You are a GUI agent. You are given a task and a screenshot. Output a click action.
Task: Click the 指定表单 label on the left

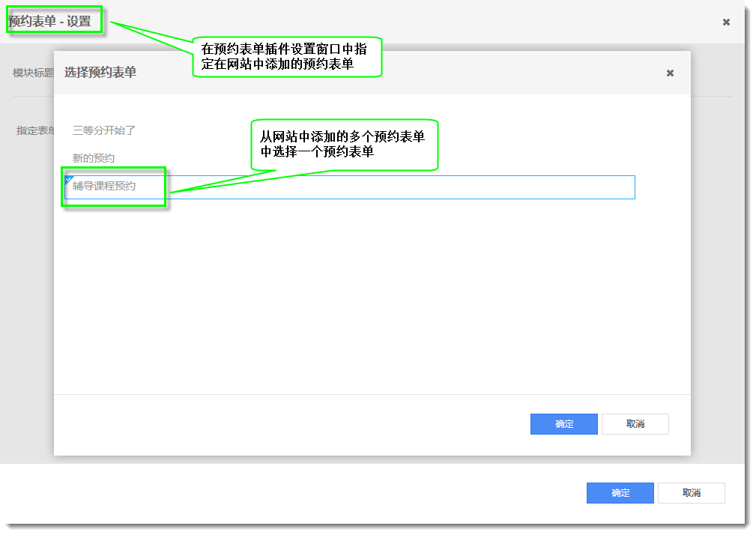(35, 130)
